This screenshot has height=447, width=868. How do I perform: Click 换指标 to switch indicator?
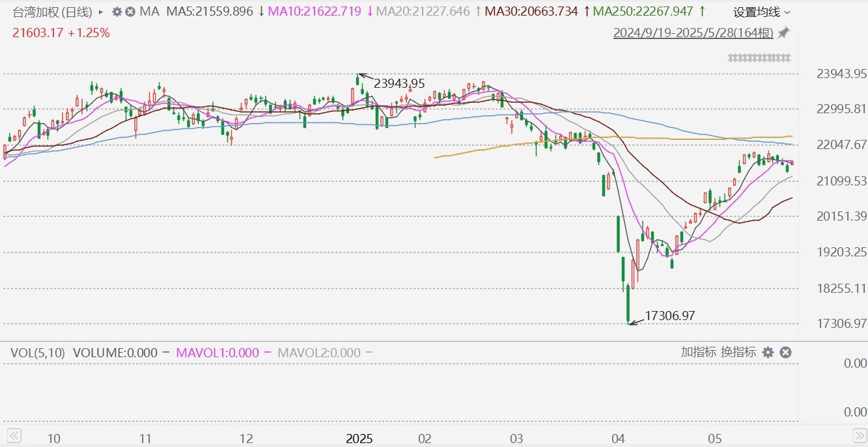[x=738, y=352]
